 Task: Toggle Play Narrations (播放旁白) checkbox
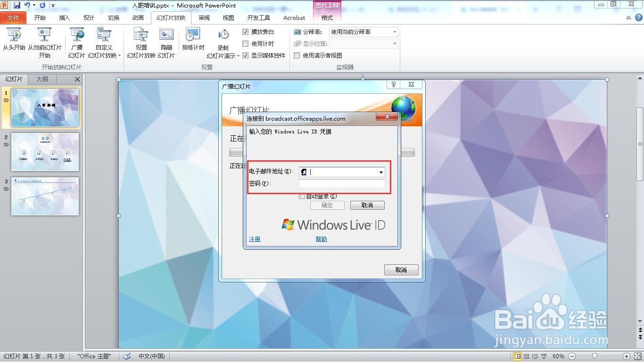245,32
